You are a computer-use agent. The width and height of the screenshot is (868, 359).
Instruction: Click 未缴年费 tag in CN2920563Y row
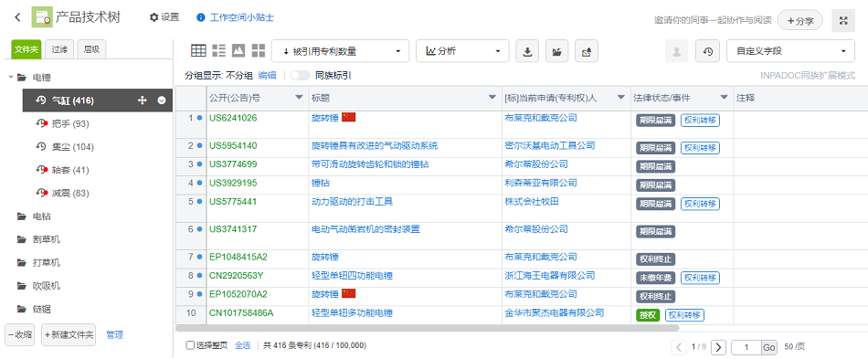pos(656,278)
